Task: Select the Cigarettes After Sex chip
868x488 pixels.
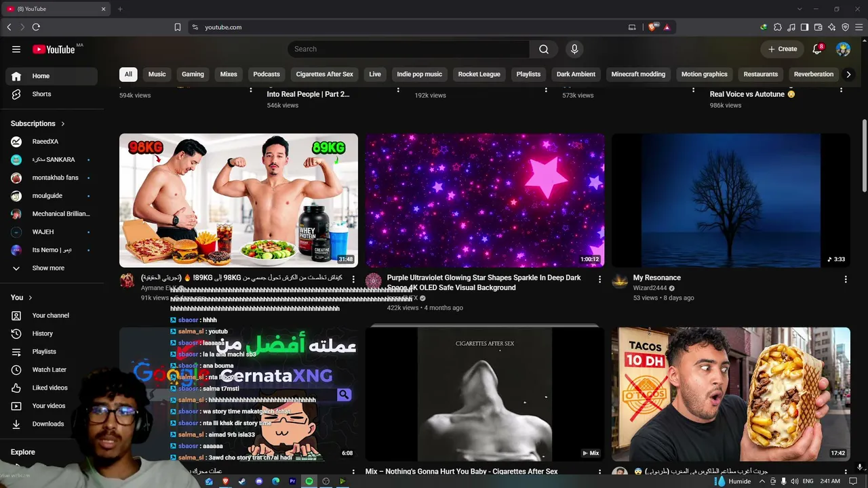Action: [x=325, y=75]
